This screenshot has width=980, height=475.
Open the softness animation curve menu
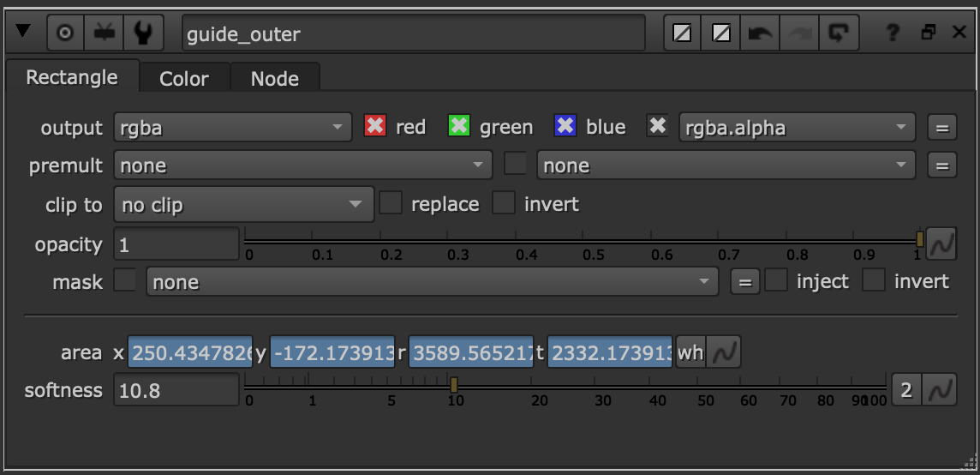click(x=941, y=390)
